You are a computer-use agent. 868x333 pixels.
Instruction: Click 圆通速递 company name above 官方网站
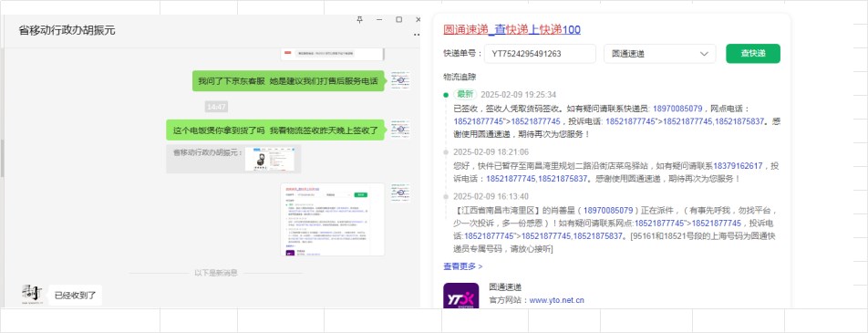click(x=504, y=287)
